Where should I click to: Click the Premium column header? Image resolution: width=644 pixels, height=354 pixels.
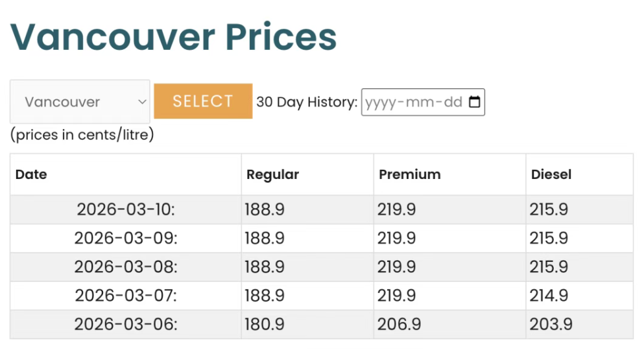[409, 174]
